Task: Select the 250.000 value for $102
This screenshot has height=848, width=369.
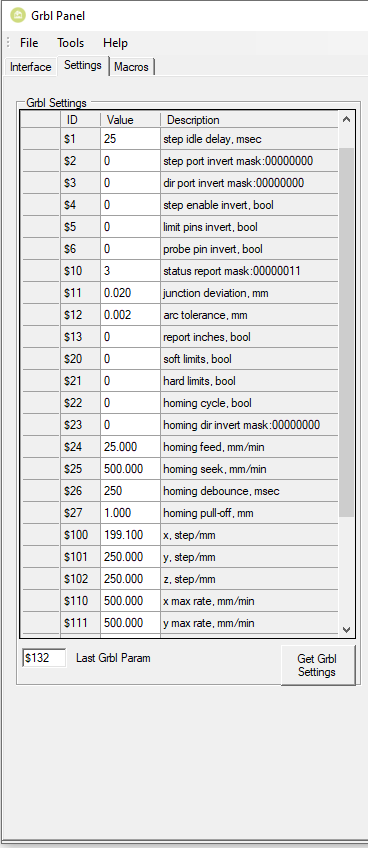Action: [130, 579]
